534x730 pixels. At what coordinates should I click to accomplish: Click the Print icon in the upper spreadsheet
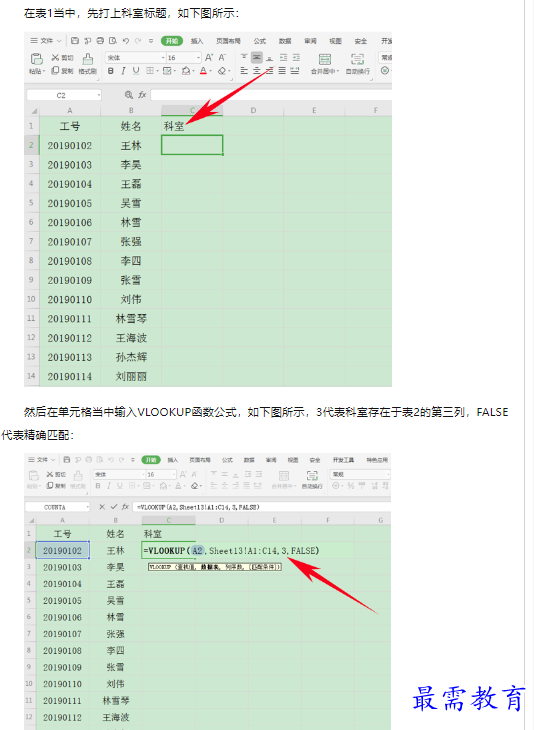pyautogui.click(x=100, y=41)
